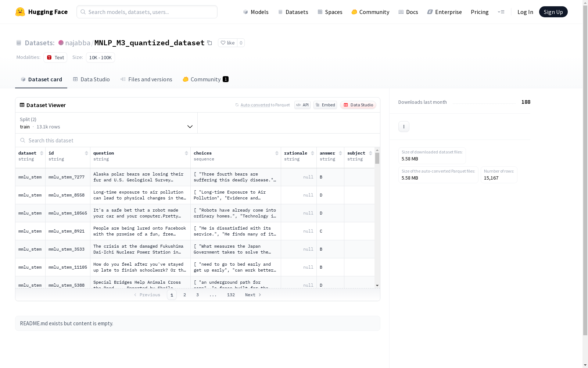The width and height of the screenshot is (588, 368).
Task: Sort the answer column
Action: coord(340,153)
